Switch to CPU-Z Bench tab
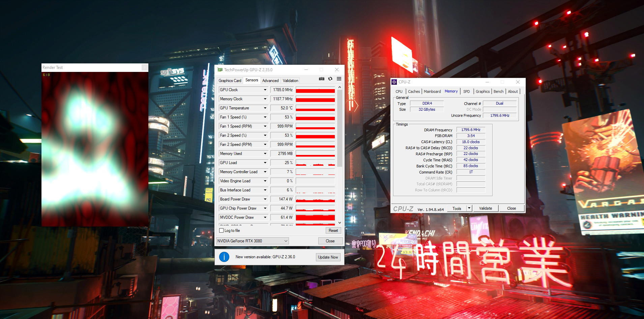The height and width of the screenshot is (319, 644). click(498, 91)
